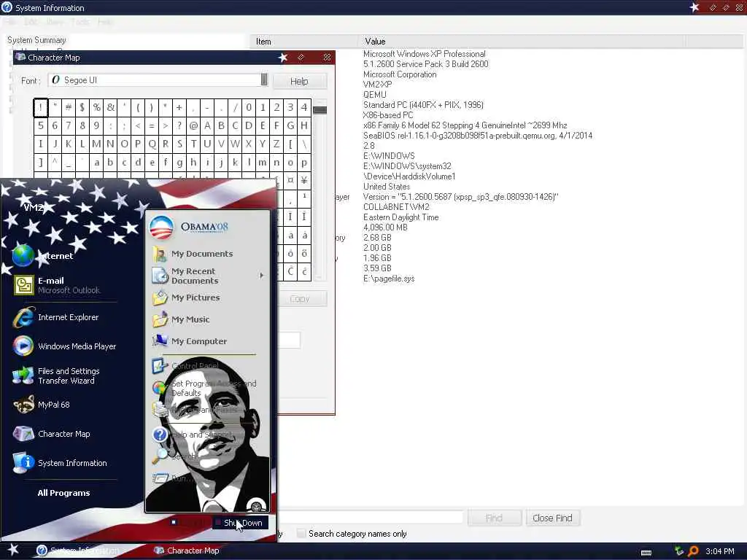This screenshot has height=560, width=747.
Task: Enable Search category names only checkbox
Action: click(x=301, y=533)
